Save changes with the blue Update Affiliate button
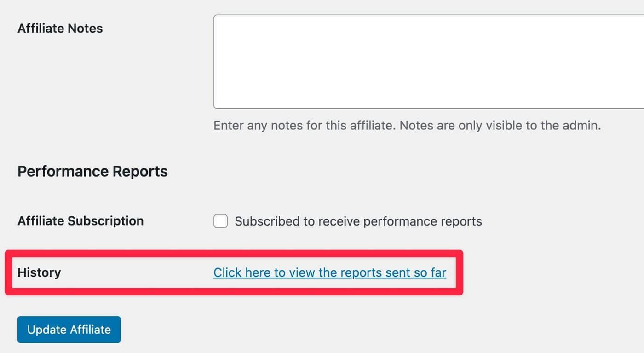 [69, 330]
